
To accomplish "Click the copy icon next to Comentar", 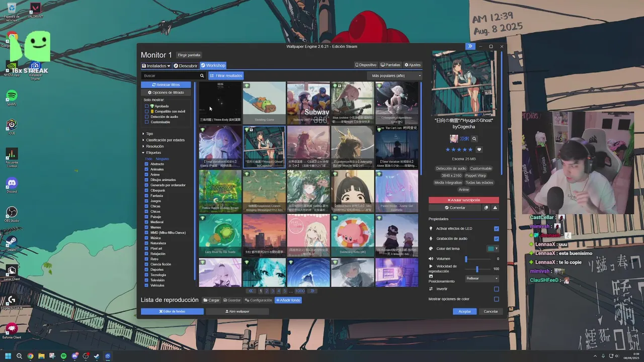I will click(x=486, y=208).
